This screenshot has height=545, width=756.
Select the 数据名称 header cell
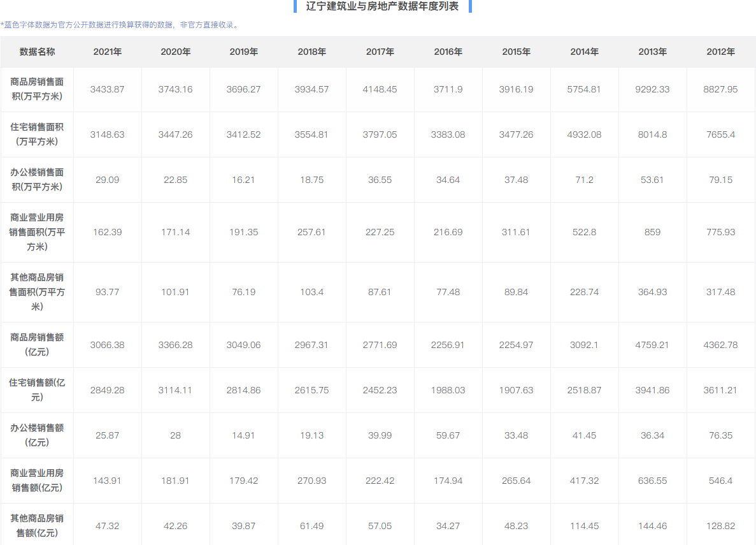coord(37,52)
